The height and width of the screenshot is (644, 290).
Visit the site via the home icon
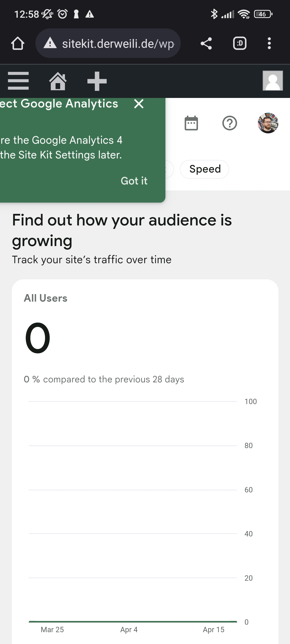(57, 81)
